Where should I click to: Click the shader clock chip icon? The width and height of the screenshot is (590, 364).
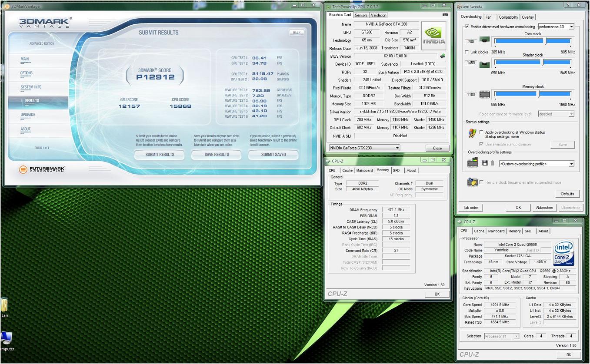pos(484,63)
